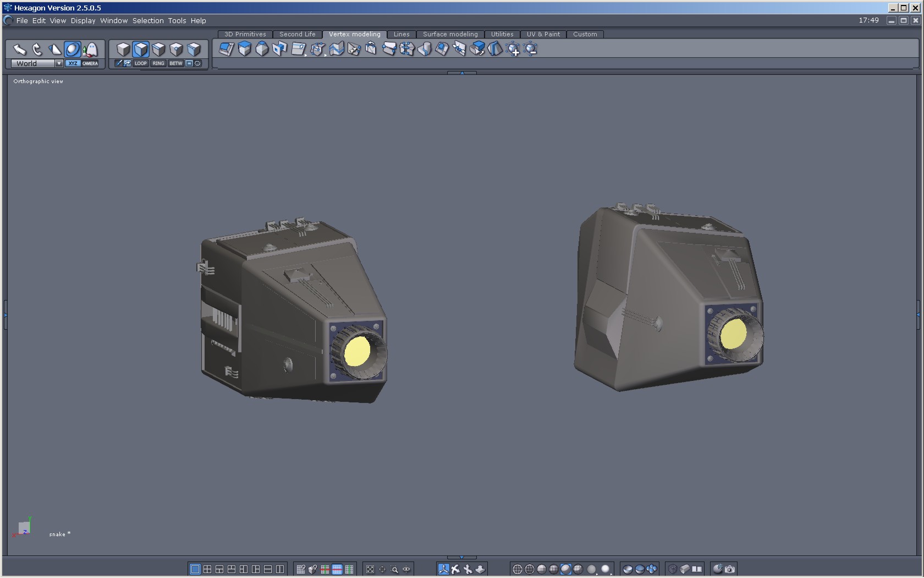Click the camera icon in bottom bar
Image resolution: width=924 pixels, height=578 pixels.
pyautogui.click(x=730, y=569)
